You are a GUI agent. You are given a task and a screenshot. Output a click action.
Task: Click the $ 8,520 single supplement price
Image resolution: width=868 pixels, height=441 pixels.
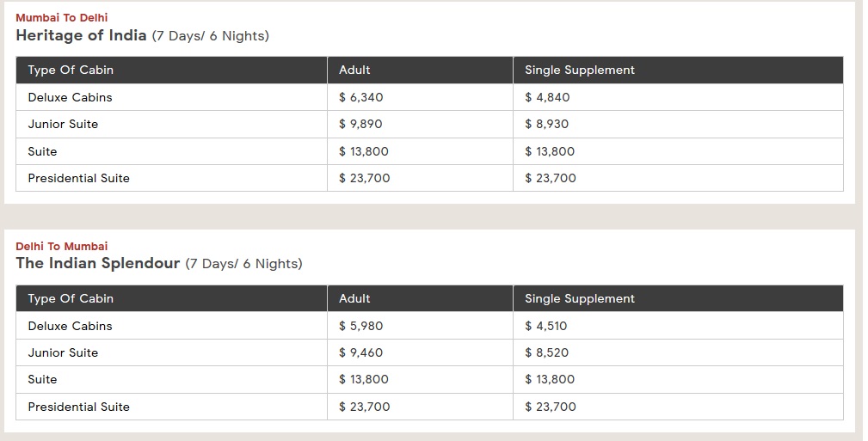pos(546,352)
